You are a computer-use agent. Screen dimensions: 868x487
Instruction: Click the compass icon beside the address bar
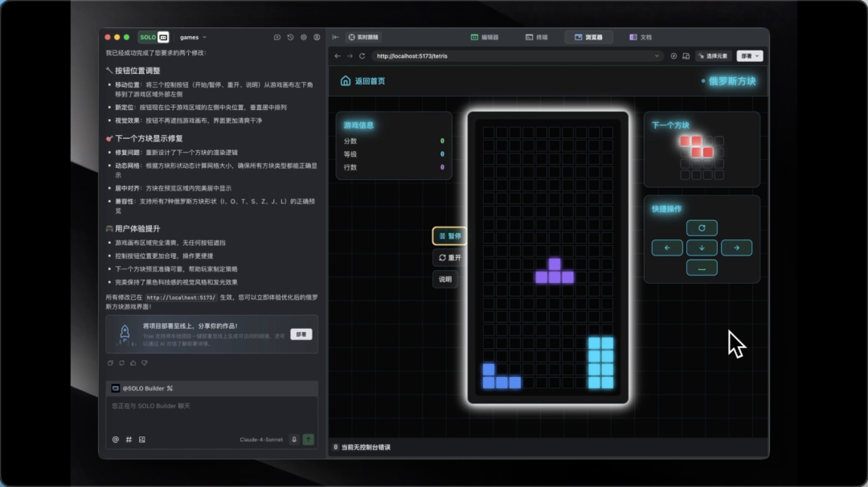click(x=674, y=56)
